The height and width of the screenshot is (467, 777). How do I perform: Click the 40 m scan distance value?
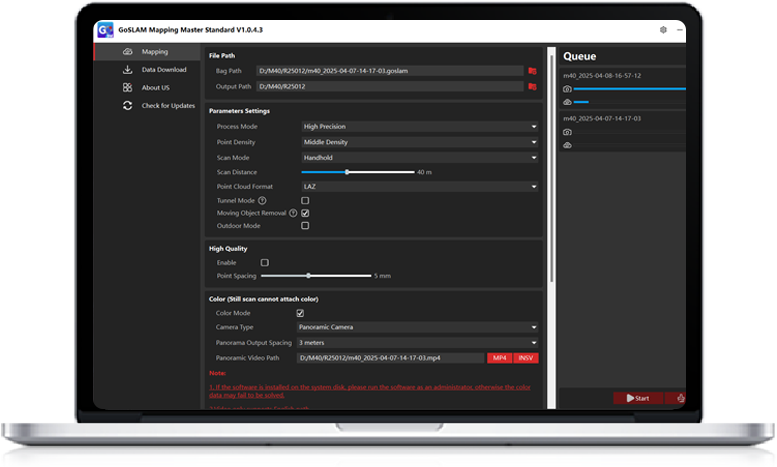pyautogui.click(x=424, y=172)
